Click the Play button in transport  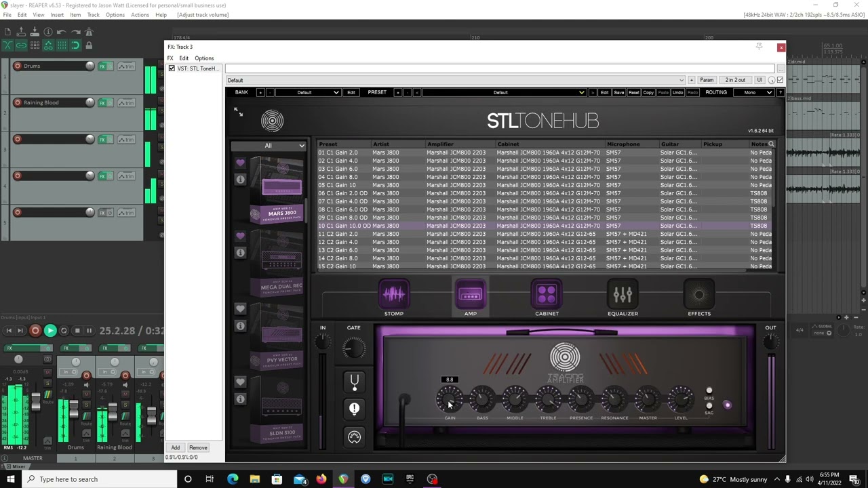tap(50, 331)
